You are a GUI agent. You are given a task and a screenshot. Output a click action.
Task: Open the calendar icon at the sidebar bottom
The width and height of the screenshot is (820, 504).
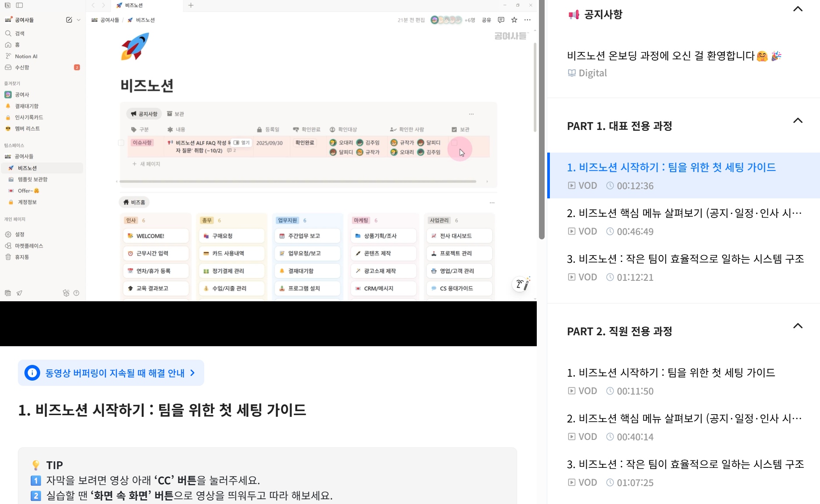[x=8, y=293]
